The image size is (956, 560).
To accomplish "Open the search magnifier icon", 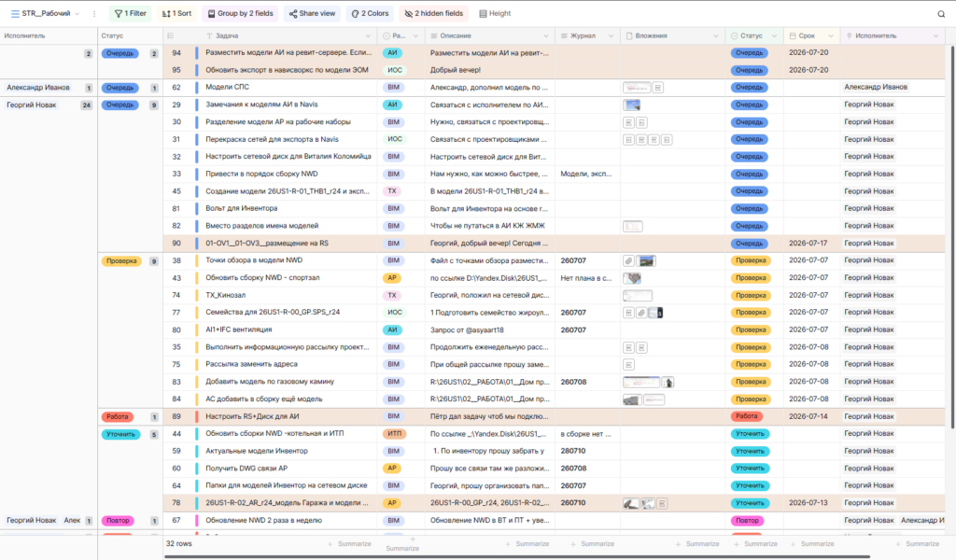I will coord(941,13).
